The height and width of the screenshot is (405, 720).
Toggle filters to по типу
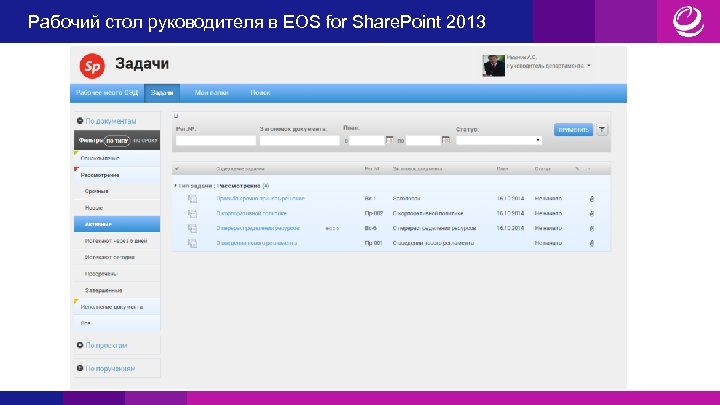coord(117,141)
